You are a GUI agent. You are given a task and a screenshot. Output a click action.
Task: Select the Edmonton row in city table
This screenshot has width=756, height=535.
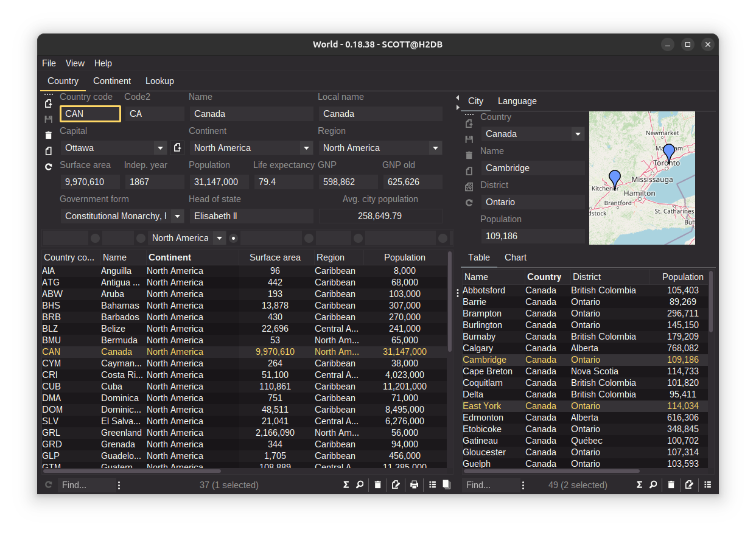tap(584, 418)
